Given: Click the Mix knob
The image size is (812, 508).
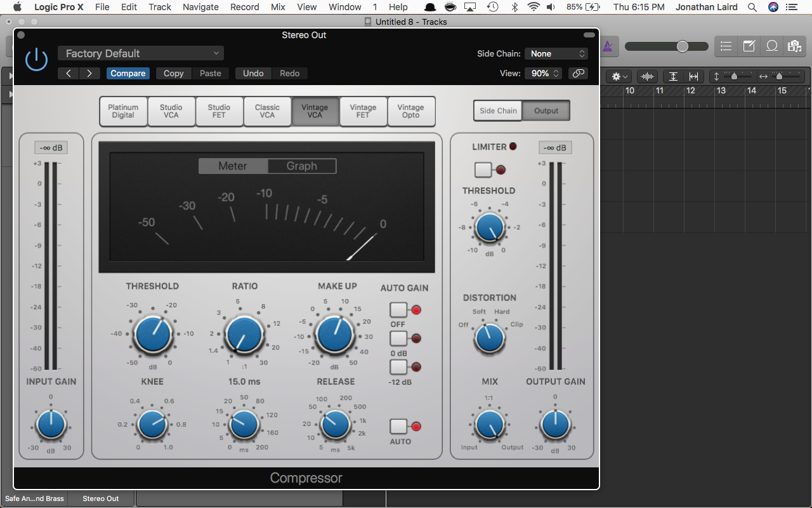Looking at the screenshot, I should pyautogui.click(x=489, y=424).
